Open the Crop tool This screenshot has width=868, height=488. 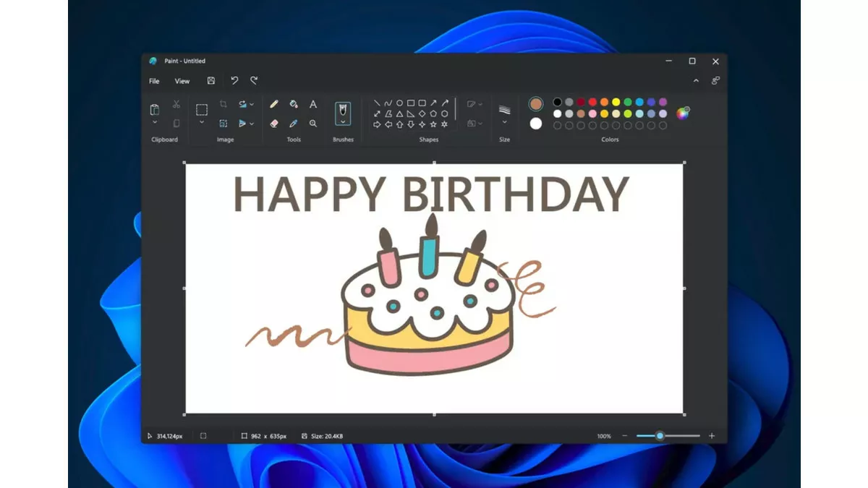pos(224,103)
